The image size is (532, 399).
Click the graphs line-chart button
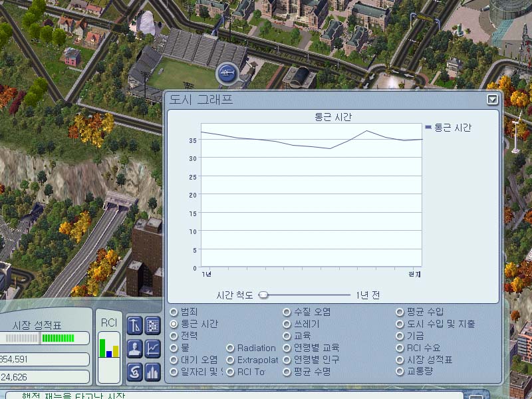(153, 348)
